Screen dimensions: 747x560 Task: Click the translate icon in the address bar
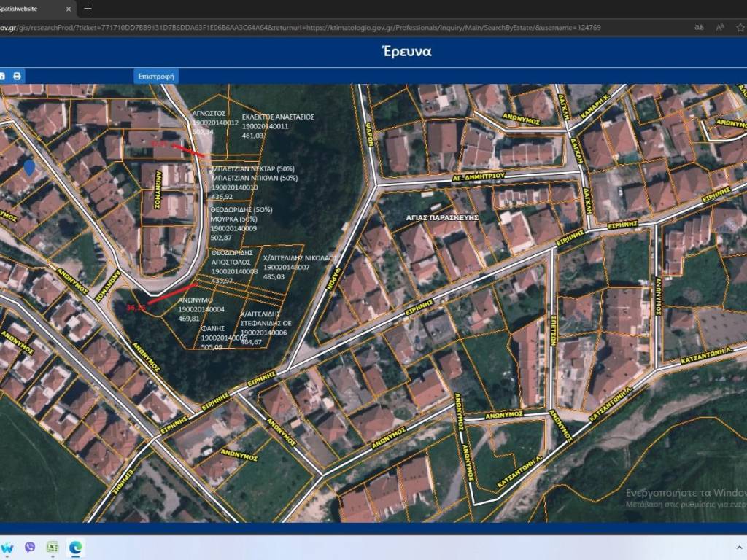pyautogui.click(x=699, y=27)
